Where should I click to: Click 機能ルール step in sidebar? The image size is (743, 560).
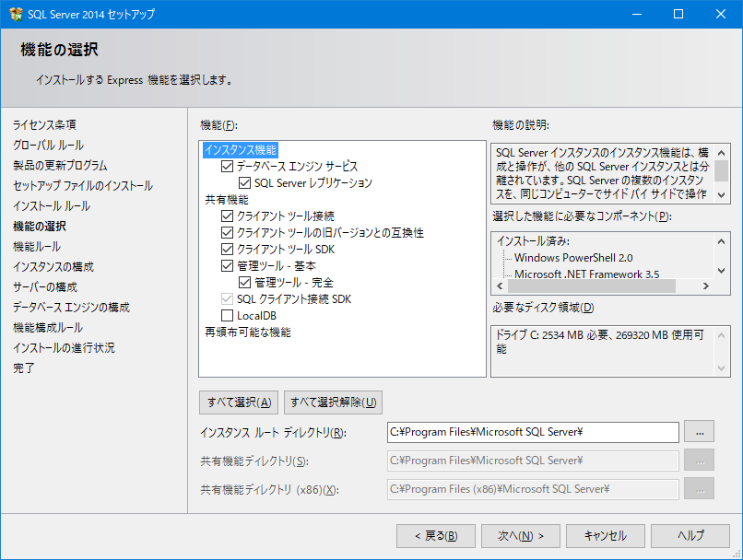(x=37, y=247)
